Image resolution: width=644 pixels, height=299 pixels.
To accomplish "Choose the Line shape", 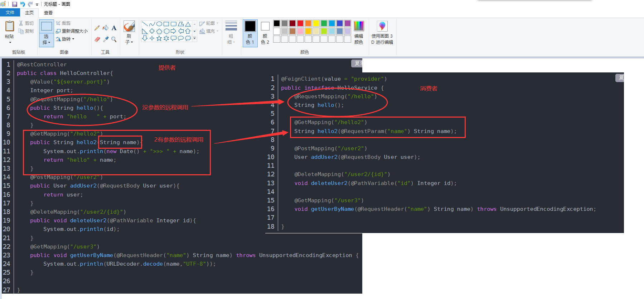I will (x=145, y=24).
